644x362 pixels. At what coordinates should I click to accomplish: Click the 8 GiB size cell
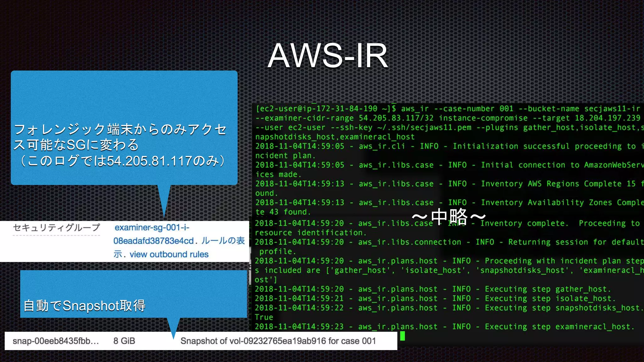point(124,341)
